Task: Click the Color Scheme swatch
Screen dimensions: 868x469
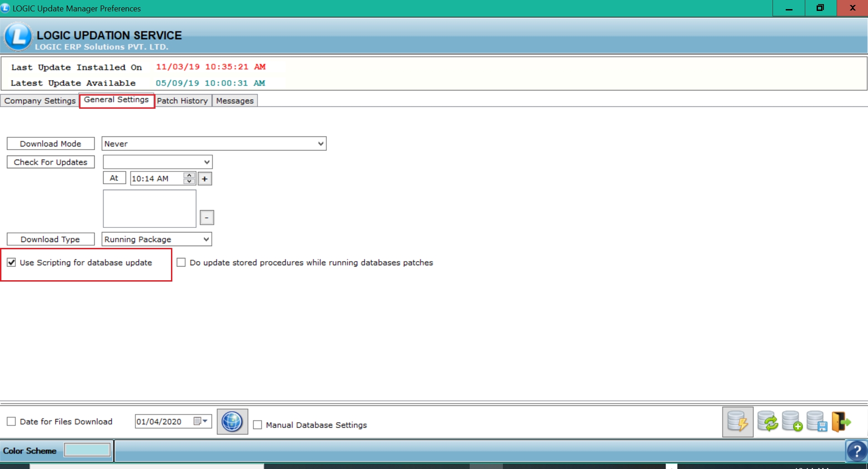Action: point(87,450)
